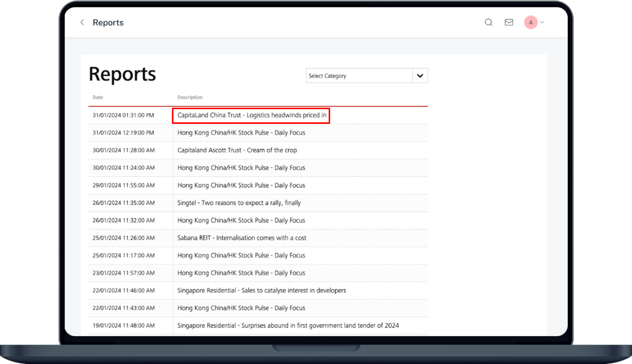The width and height of the screenshot is (632, 364).
Task: Open Daily Focus report dated 31/01/2024
Action: pos(241,132)
